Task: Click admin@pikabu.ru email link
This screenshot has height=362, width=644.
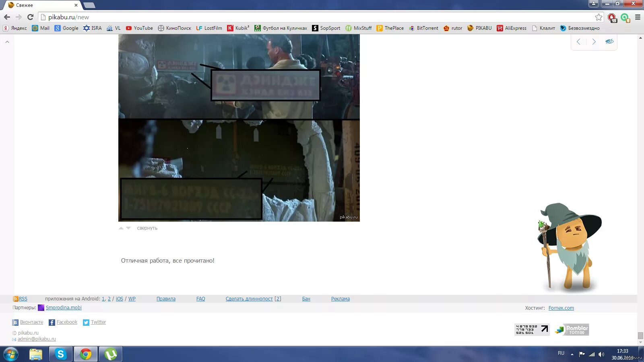Action: pyautogui.click(x=37, y=339)
